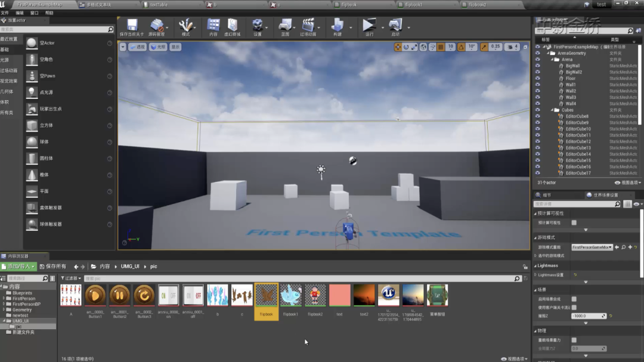Image resolution: width=644 pixels, height=362 pixels.
Task: Toggle the Enable World Composition checkbox
Action: (574, 299)
